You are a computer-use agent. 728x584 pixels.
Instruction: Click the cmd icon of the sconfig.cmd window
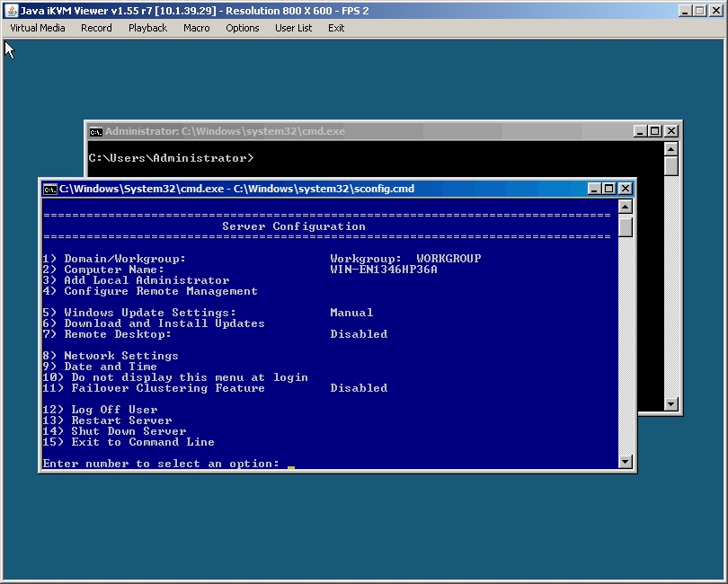[x=49, y=190]
